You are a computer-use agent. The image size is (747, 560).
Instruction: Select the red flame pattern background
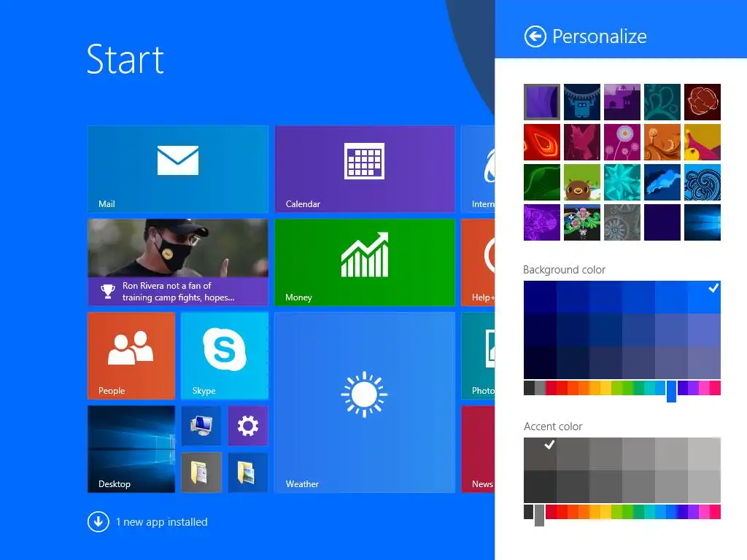tap(542, 142)
